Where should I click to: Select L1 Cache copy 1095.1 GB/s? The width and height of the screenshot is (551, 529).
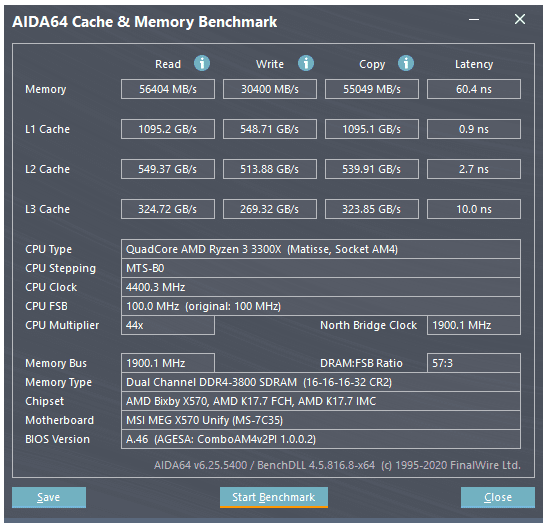tap(372, 129)
